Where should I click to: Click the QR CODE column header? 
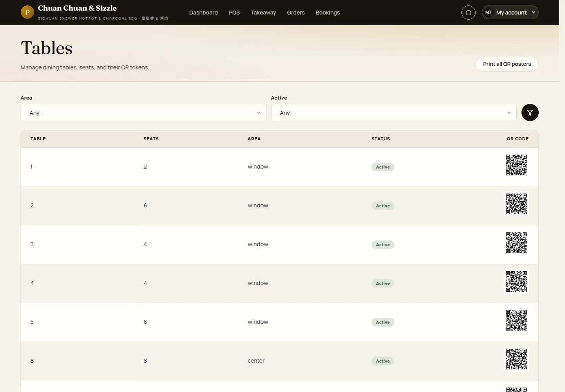[x=517, y=139]
